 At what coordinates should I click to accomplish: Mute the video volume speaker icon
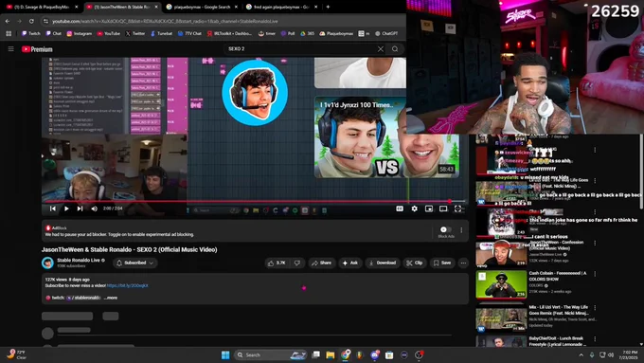click(94, 209)
